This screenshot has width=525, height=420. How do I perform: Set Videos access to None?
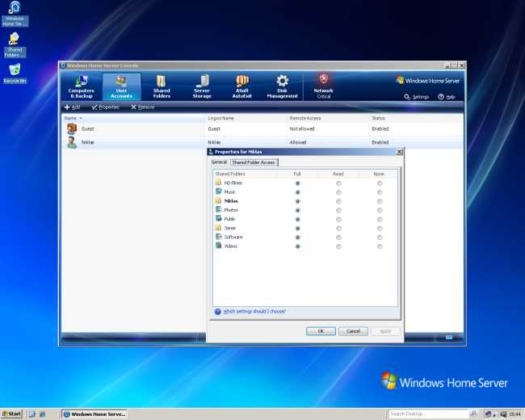click(x=380, y=246)
